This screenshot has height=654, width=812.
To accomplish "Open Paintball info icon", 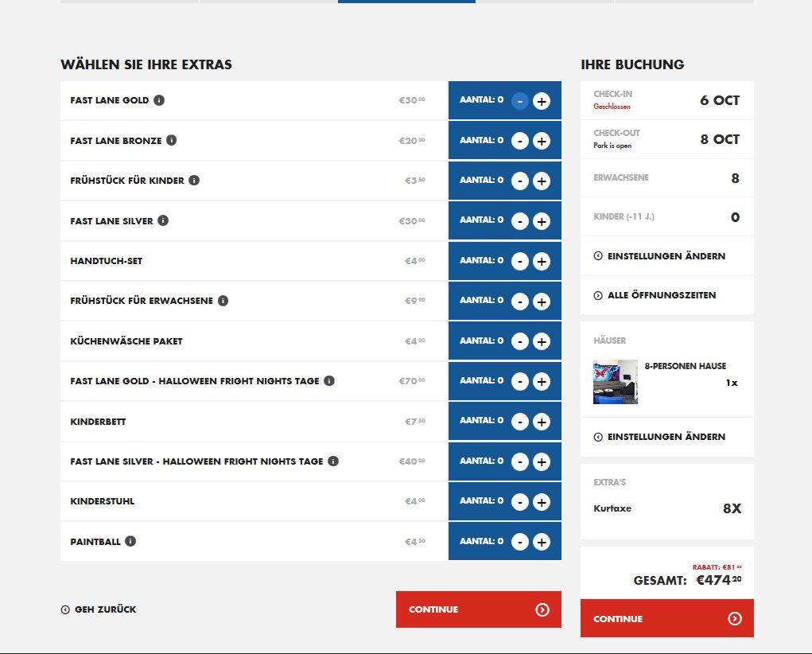I will [130, 541].
